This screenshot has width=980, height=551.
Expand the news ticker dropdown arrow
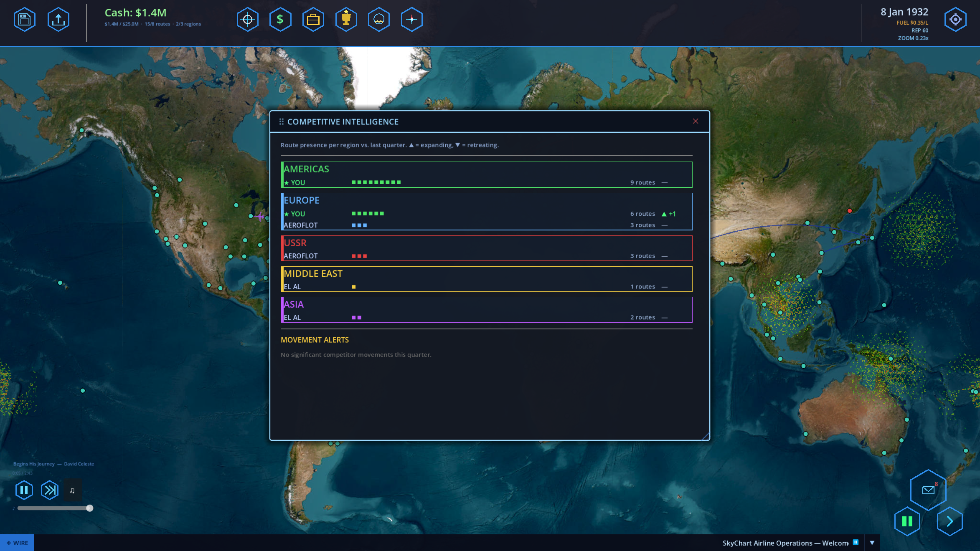click(x=872, y=543)
